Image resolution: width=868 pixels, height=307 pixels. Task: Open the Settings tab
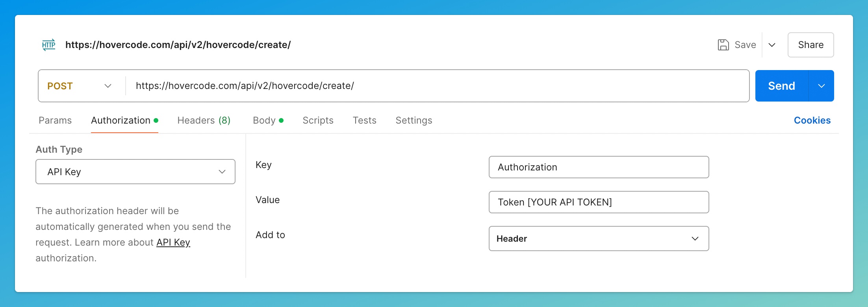click(x=414, y=120)
